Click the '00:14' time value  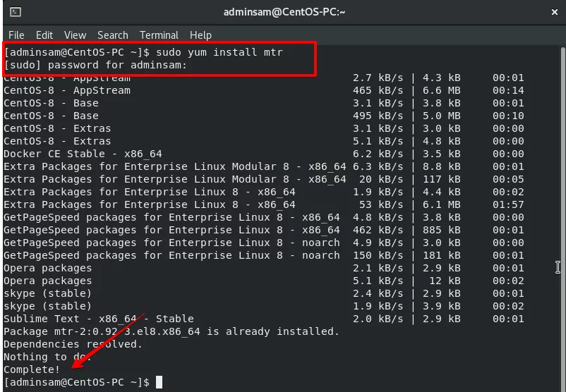508,90
